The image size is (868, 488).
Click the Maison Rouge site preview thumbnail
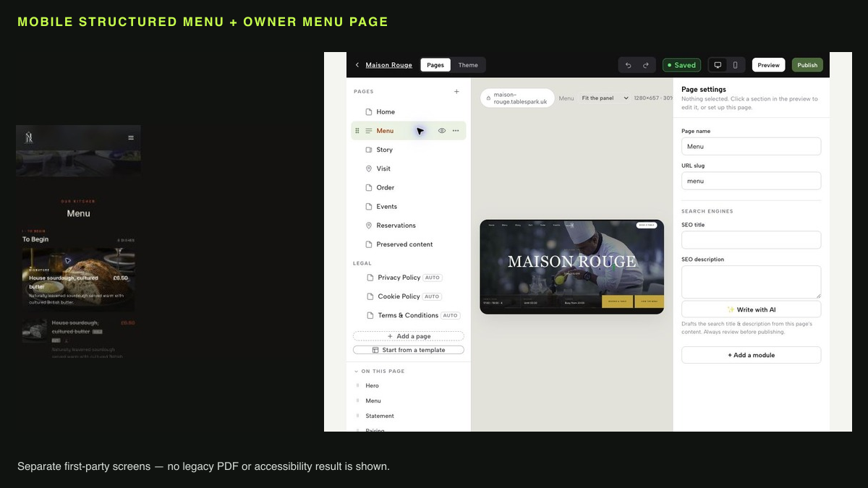pyautogui.click(x=571, y=267)
